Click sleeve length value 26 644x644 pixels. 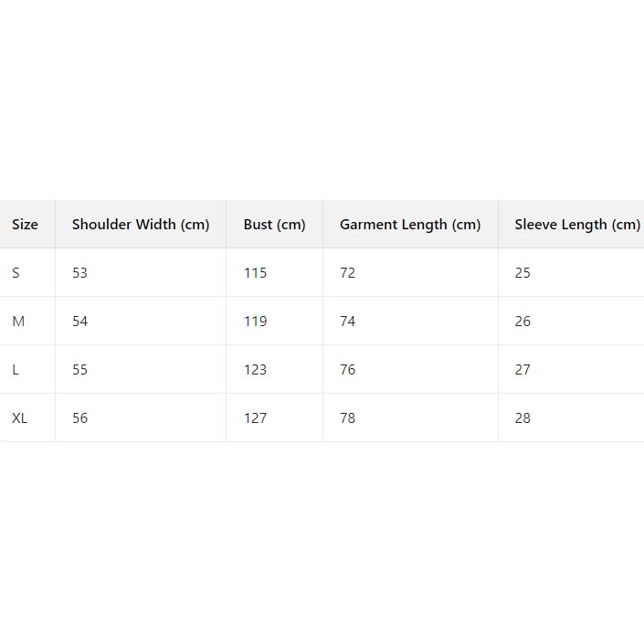pyautogui.click(x=523, y=322)
